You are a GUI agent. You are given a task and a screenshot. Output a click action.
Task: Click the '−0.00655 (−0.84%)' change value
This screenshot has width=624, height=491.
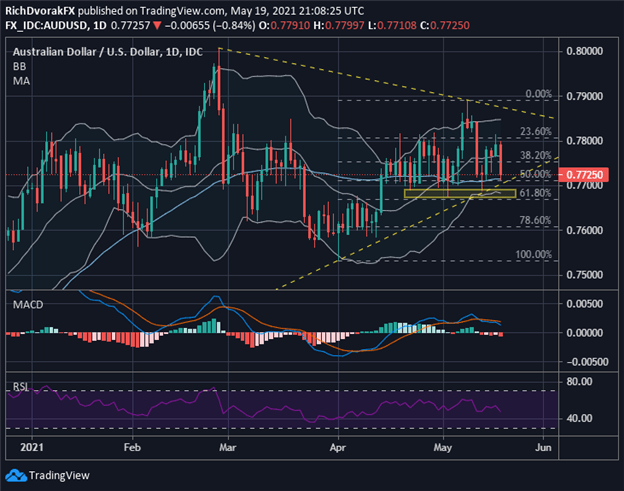(210, 26)
